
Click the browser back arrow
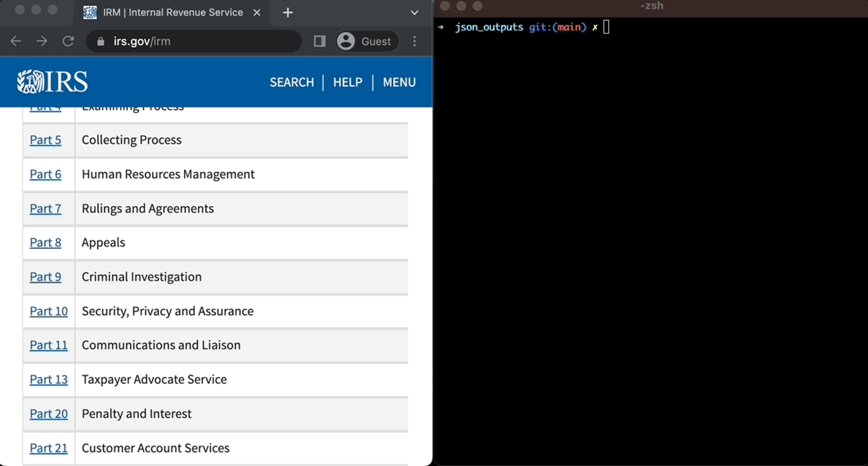(x=16, y=41)
